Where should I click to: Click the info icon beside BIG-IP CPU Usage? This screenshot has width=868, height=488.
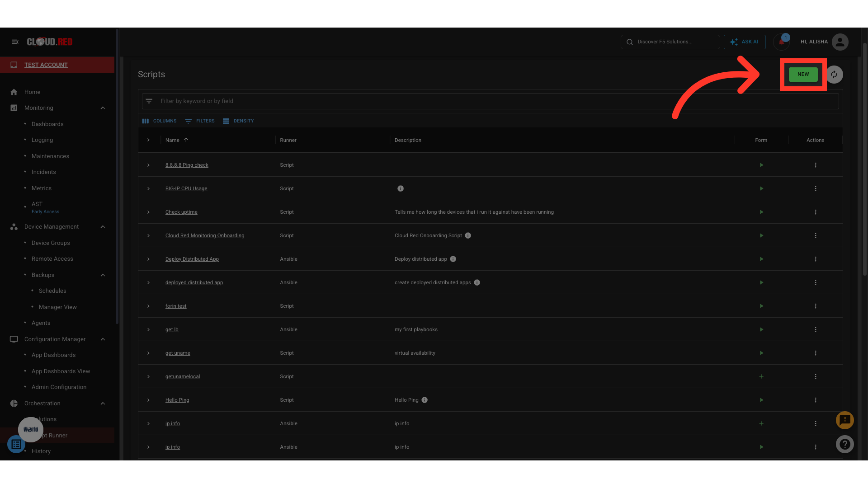pos(401,188)
